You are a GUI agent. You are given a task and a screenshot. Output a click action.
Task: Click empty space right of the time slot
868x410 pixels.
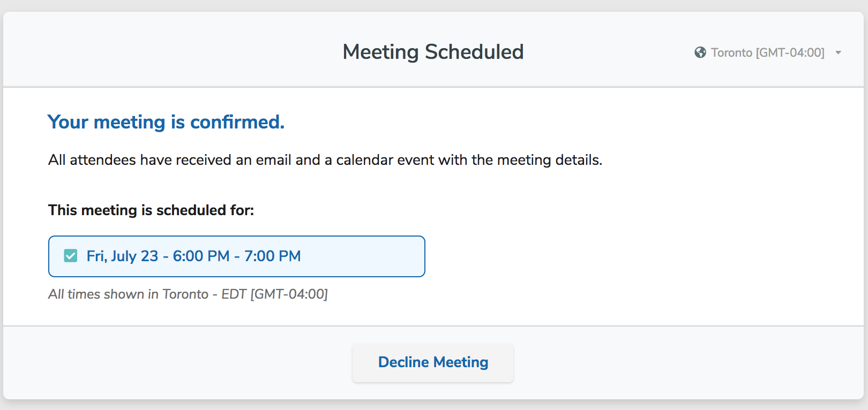pyautogui.click(x=616, y=256)
